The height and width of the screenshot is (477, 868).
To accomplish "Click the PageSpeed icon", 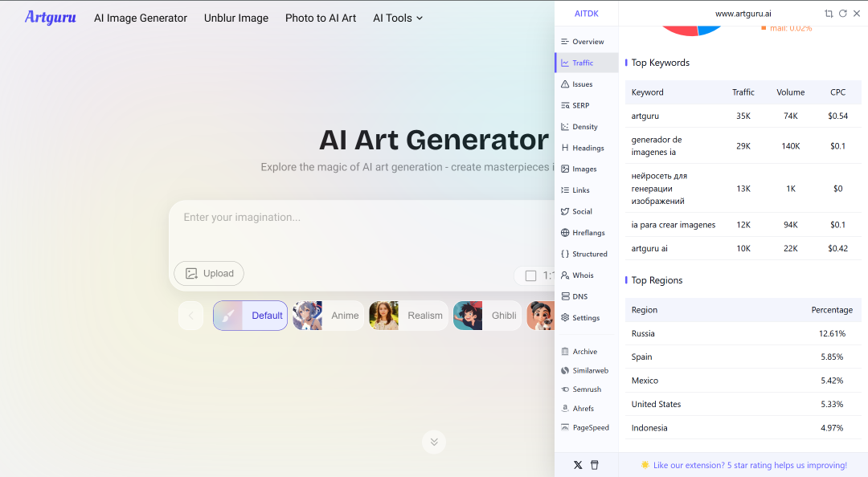I will tap(565, 427).
